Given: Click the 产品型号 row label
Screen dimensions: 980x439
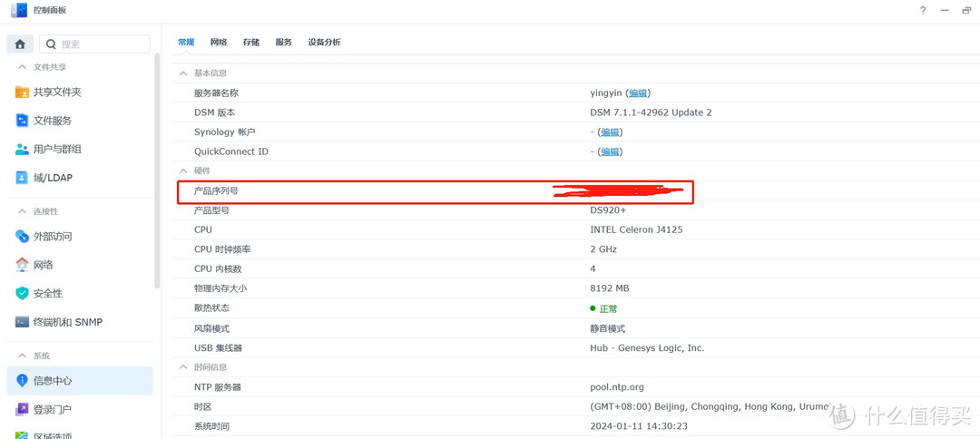Looking at the screenshot, I should [211, 210].
